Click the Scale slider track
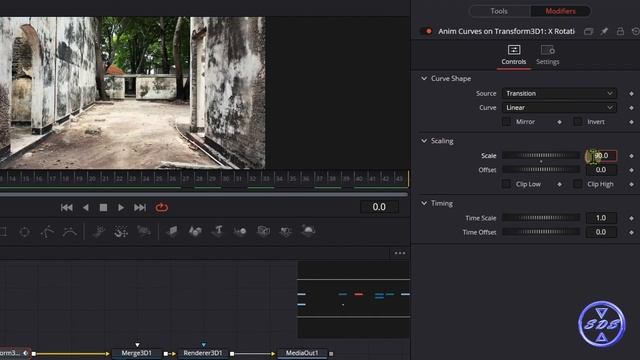 [x=541, y=156]
